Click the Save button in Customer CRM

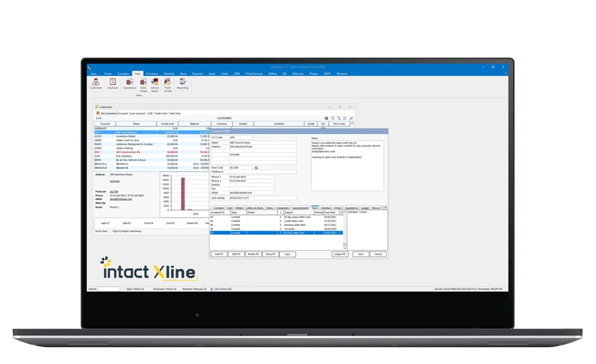point(361,254)
